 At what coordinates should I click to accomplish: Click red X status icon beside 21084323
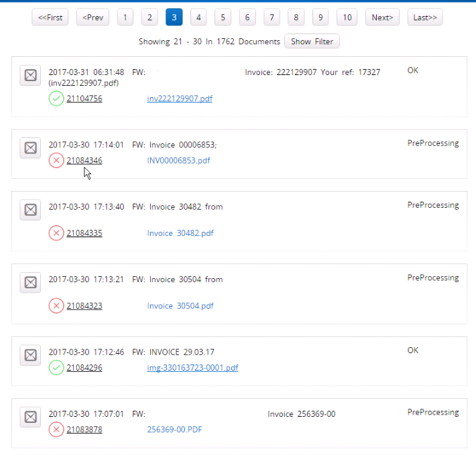click(x=56, y=306)
